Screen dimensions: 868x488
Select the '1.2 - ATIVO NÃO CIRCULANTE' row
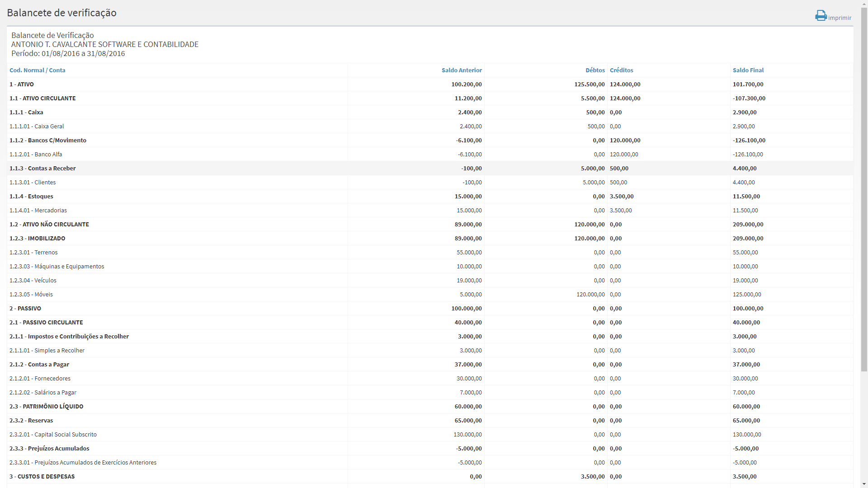[x=430, y=224]
